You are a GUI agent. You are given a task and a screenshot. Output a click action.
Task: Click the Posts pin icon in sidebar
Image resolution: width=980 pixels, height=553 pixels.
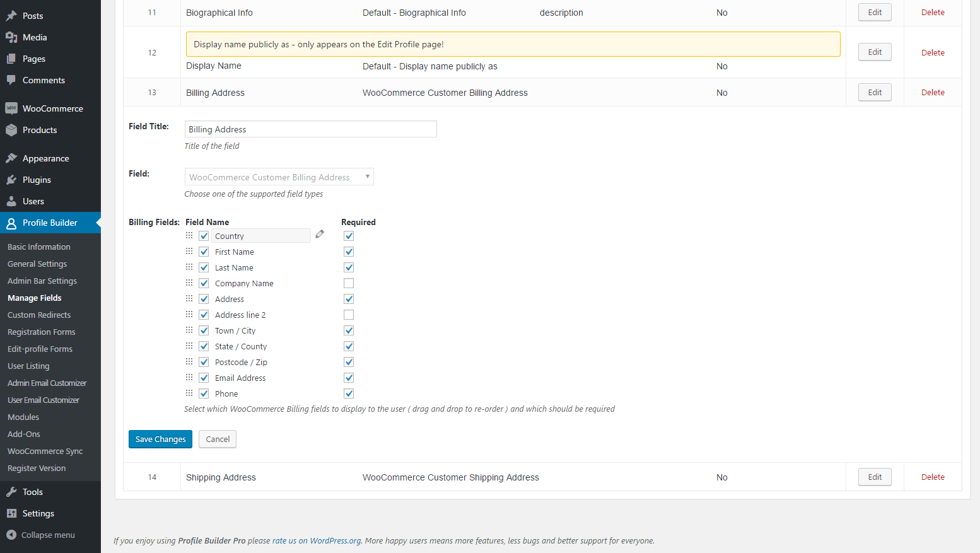[11, 16]
